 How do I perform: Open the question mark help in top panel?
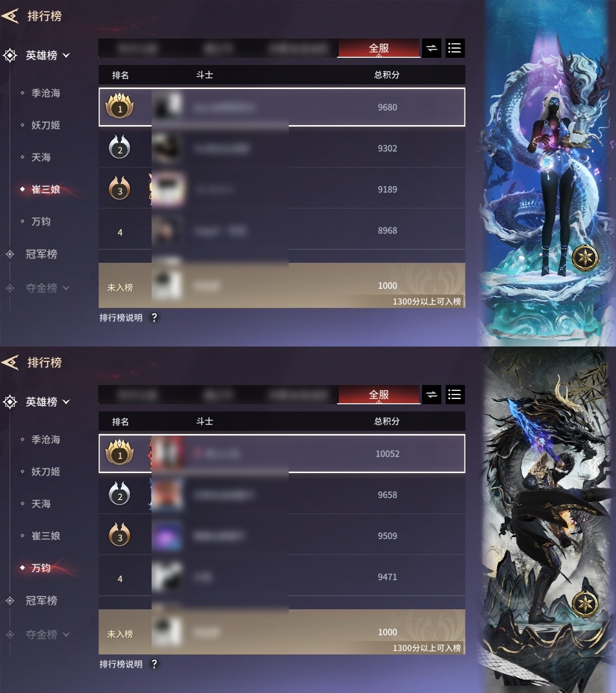point(154,318)
